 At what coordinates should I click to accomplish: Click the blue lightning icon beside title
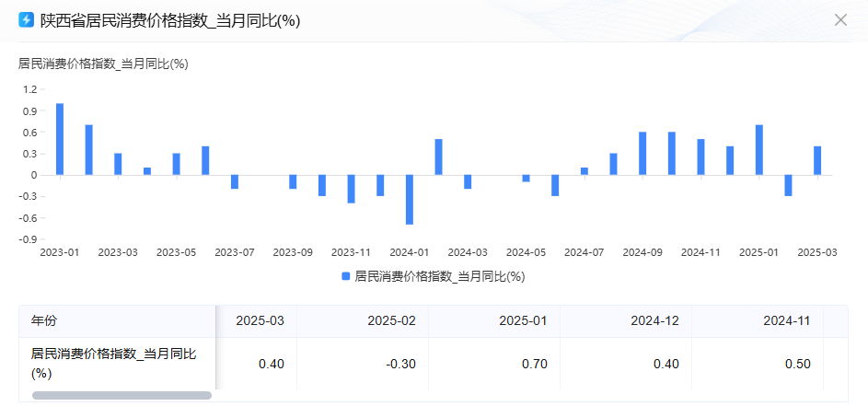pyautogui.click(x=26, y=20)
